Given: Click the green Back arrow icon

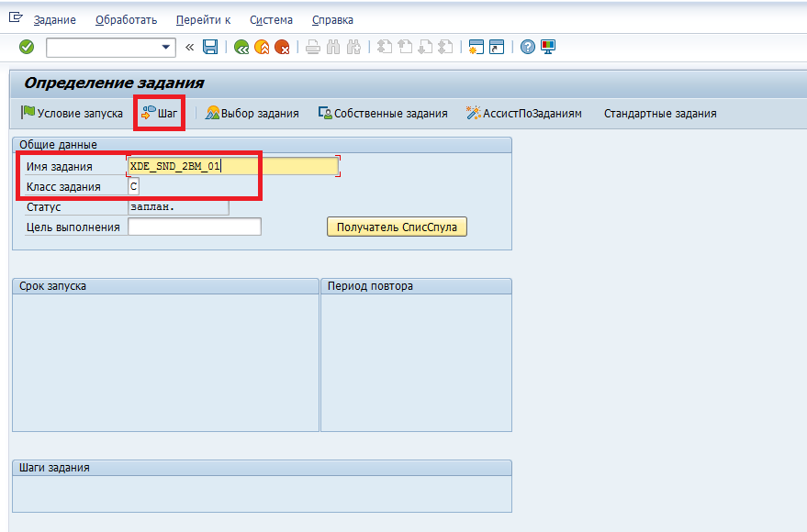Looking at the screenshot, I should tap(241, 47).
